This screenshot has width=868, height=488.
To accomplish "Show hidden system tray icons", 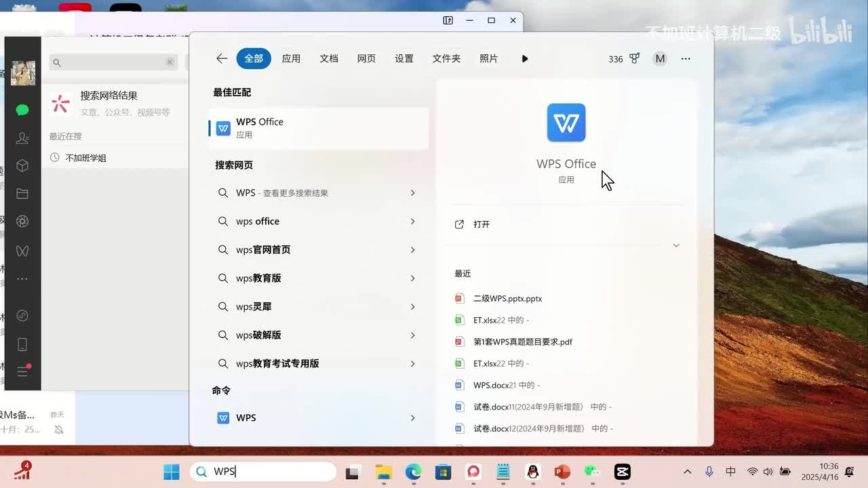I will point(688,472).
